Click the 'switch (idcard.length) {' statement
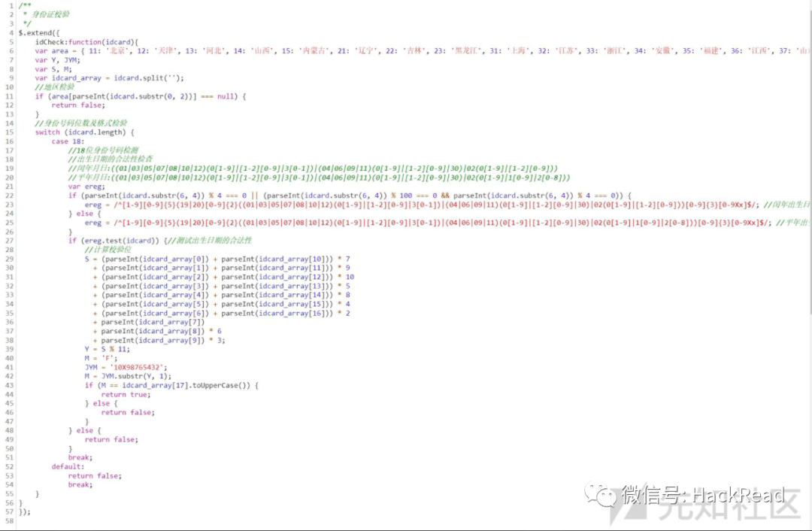812x531 pixels. pos(84,132)
